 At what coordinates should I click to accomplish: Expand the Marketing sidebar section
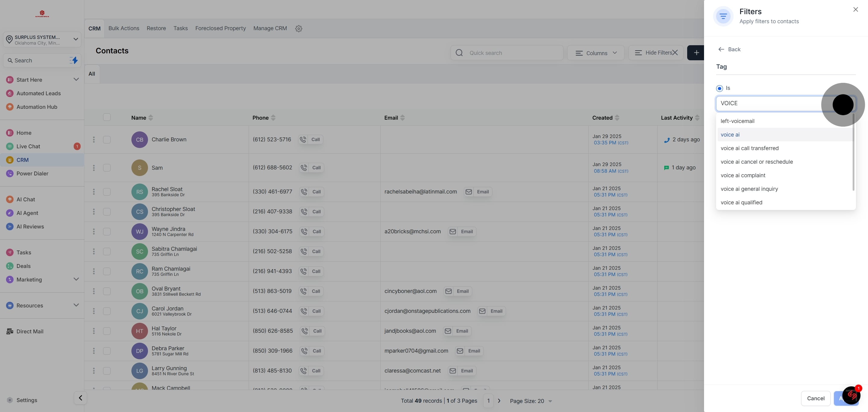tap(76, 279)
